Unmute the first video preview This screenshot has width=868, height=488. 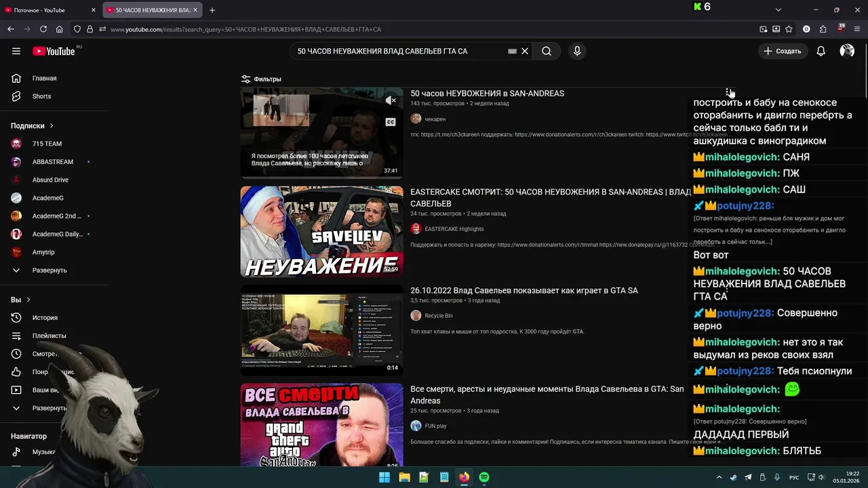(x=391, y=100)
